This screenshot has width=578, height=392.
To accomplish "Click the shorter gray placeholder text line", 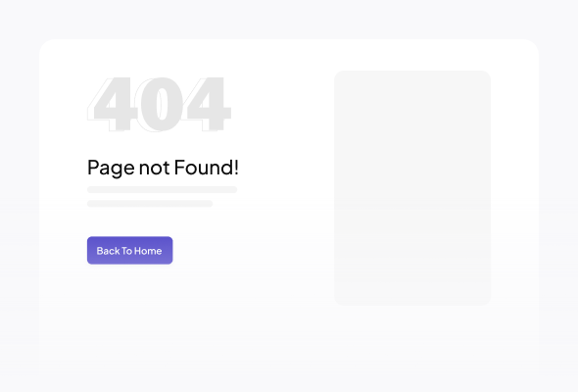I will 150,204.
